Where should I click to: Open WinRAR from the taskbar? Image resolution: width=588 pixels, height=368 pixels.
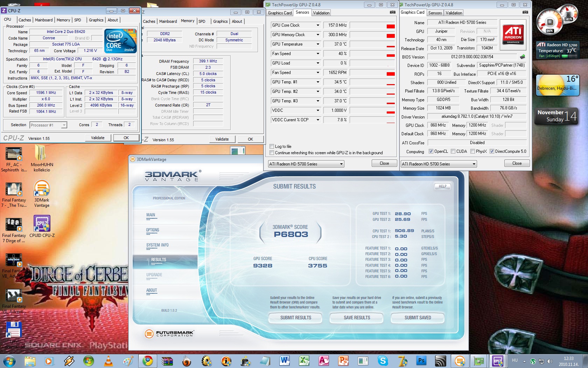(x=167, y=361)
